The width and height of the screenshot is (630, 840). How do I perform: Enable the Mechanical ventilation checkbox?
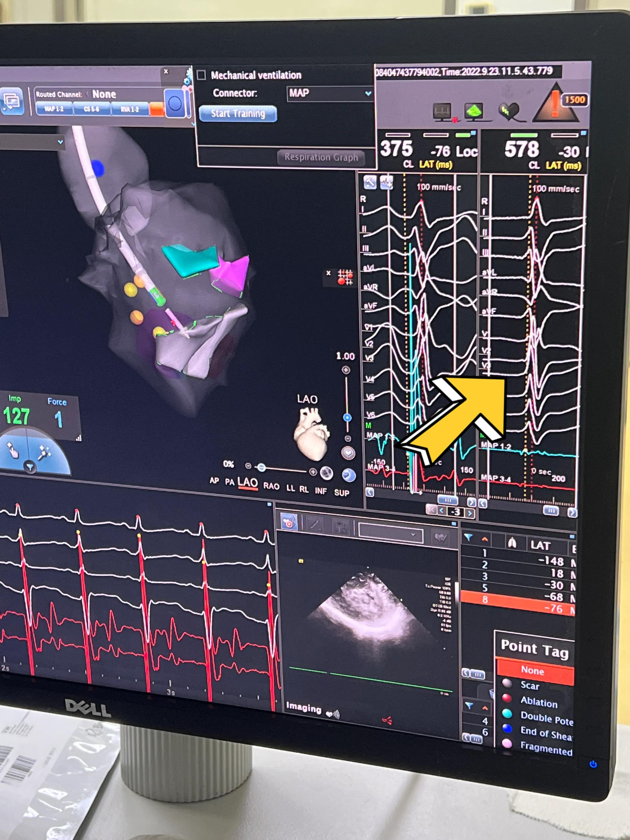coord(202,75)
